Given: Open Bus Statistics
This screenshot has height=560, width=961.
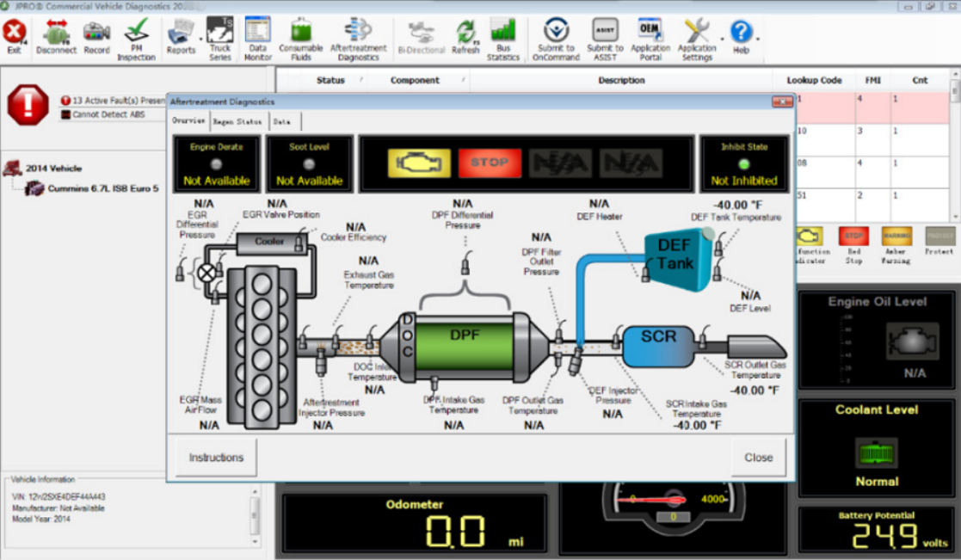Looking at the screenshot, I should [503, 40].
